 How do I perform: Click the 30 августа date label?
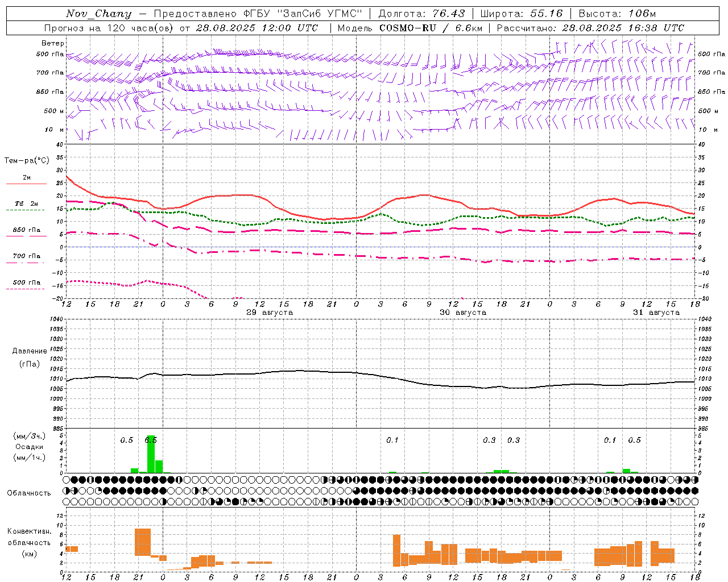[x=463, y=313]
